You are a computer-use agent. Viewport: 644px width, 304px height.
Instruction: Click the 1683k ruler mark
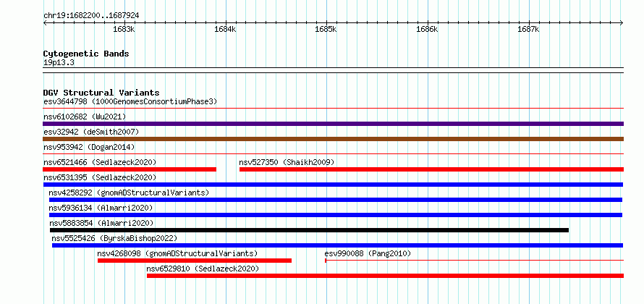click(124, 29)
